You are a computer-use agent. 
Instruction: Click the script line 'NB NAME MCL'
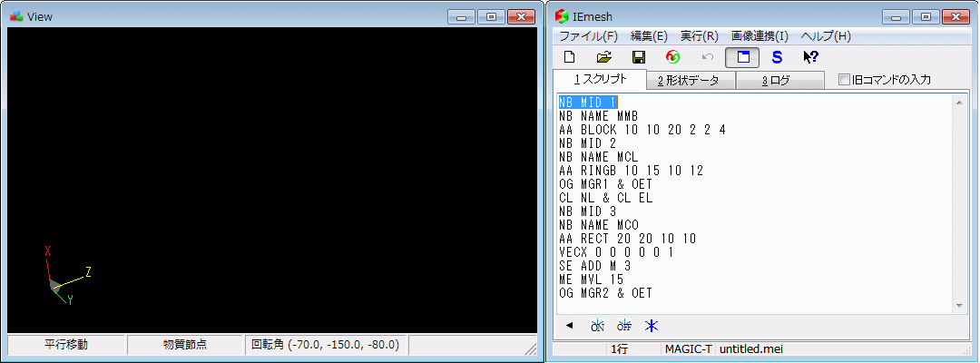[599, 157]
